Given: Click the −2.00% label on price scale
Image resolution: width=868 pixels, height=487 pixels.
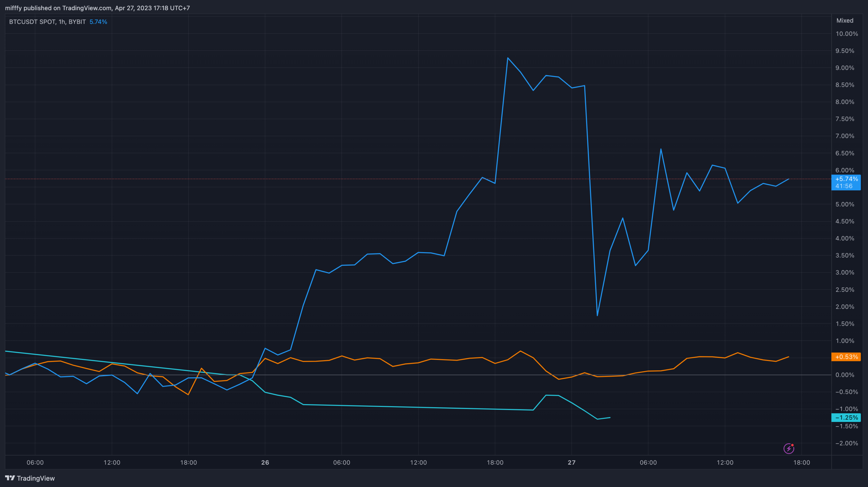Looking at the screenshot, I should pyautogui.click(x=846, y=443).
